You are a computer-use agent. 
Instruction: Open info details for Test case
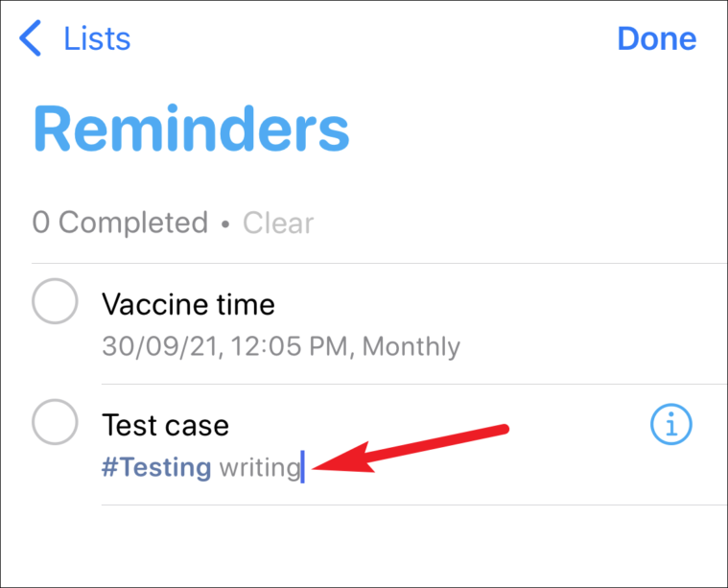[x=670, y=424]
